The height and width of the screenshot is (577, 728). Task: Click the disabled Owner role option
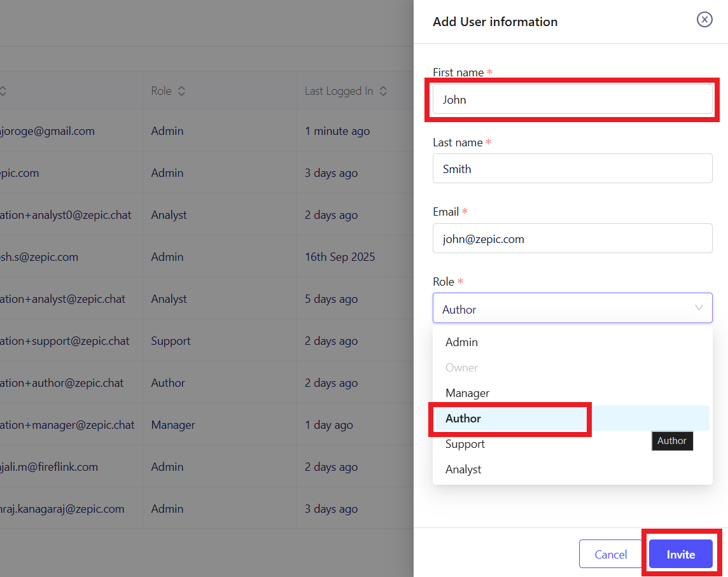point(462,368)
